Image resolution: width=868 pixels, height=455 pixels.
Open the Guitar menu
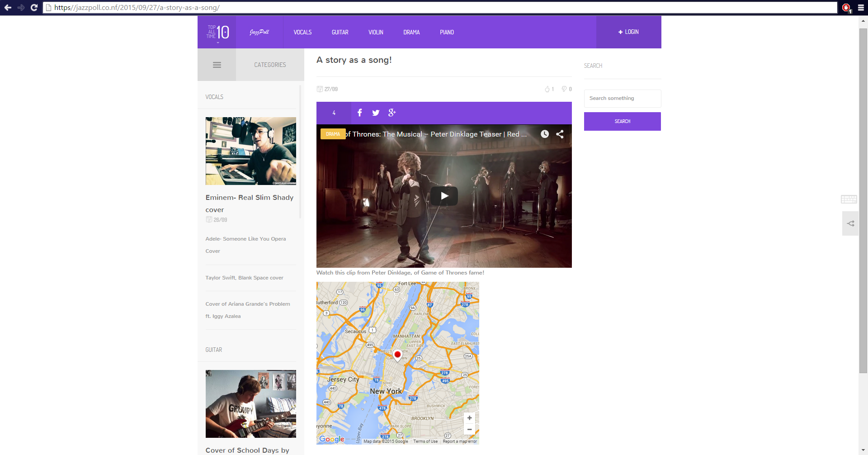tap(340, 33)
